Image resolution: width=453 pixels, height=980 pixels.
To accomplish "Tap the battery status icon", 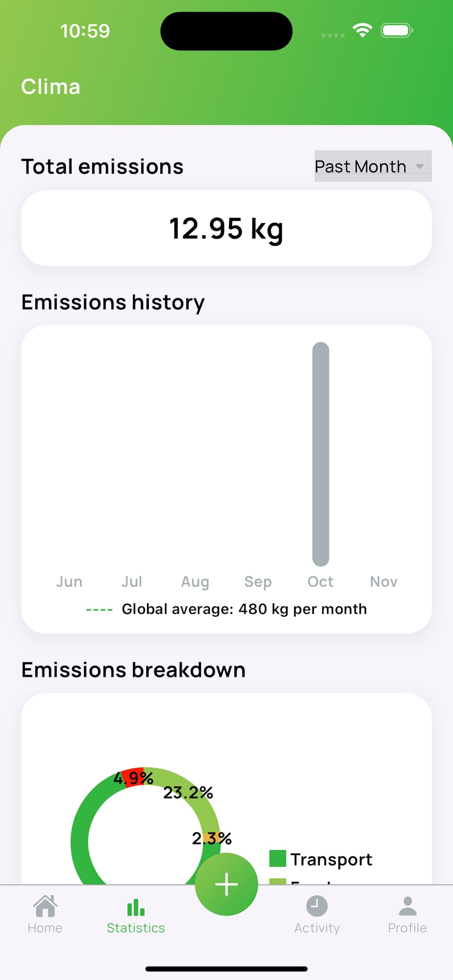I will pyautogui.click(x=396, y=30).
